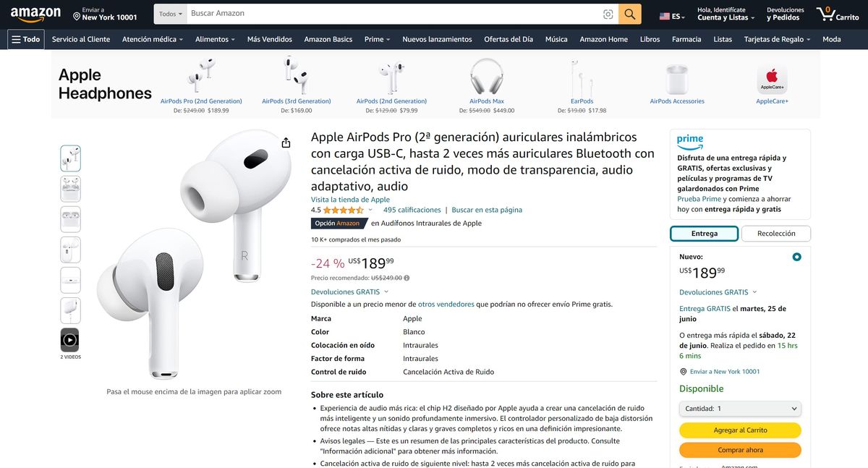Click the Buscar Amazon search field
Viewport: 868px width, 468px height.
point(394,14)
